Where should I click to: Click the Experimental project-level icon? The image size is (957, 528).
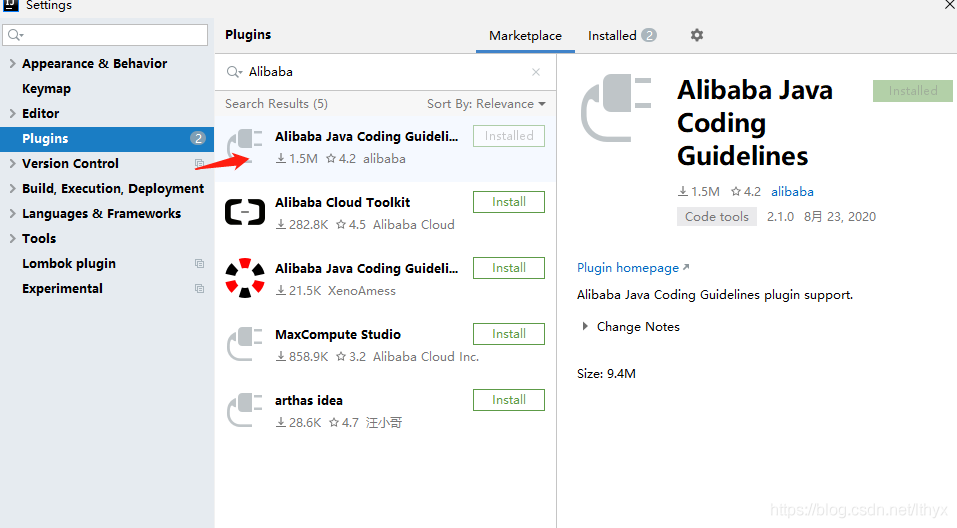(x=199, y=289)
